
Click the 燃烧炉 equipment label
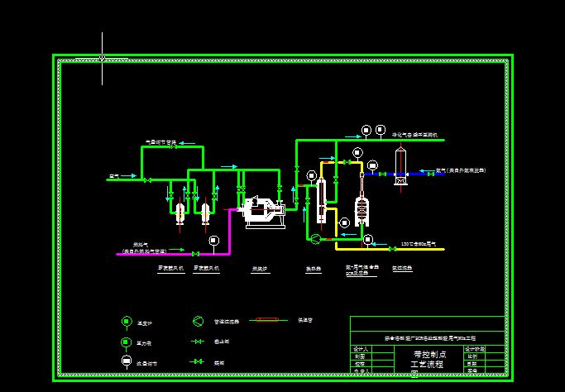(260, 269)
